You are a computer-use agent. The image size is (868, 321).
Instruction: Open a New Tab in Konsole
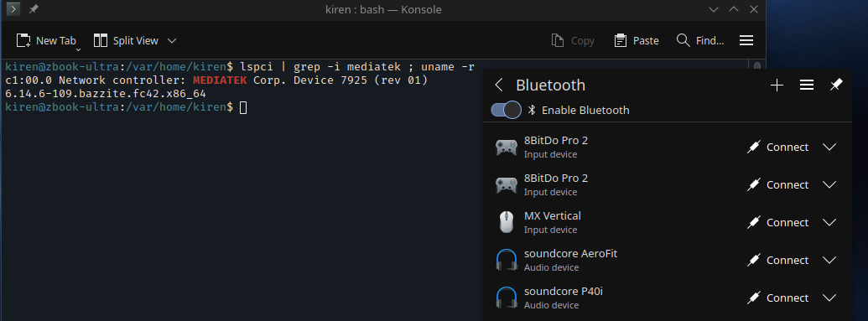(46, 40)
